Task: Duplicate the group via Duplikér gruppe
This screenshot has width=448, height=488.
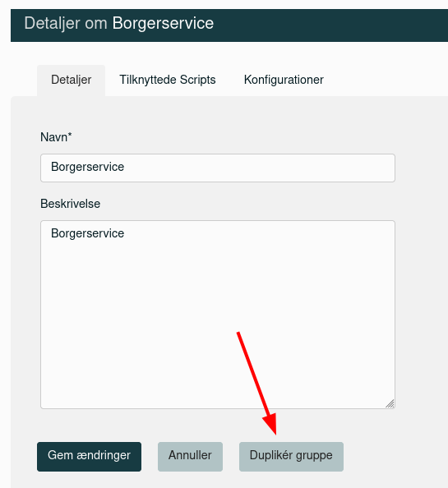Action: tap(291, 457)
